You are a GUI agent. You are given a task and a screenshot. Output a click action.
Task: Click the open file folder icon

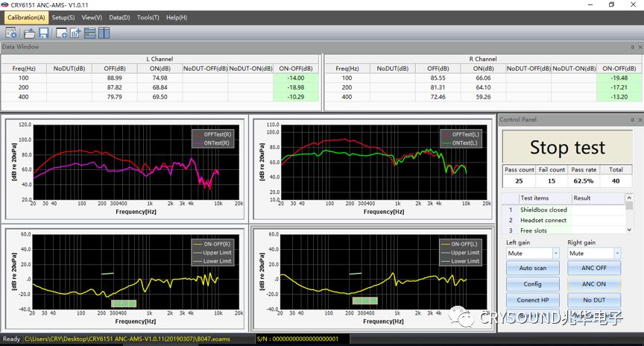(30, 33)
